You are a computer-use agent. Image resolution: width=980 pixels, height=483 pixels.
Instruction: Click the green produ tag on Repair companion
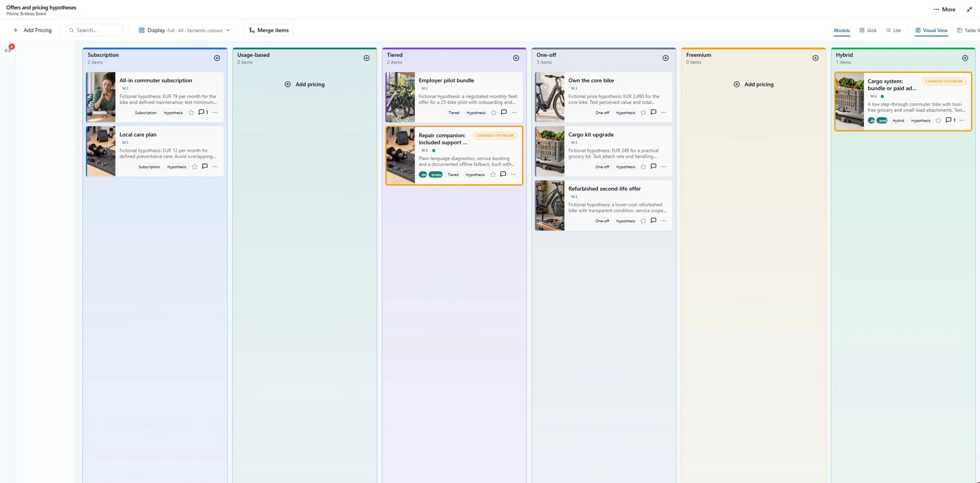tap(436, 174)
